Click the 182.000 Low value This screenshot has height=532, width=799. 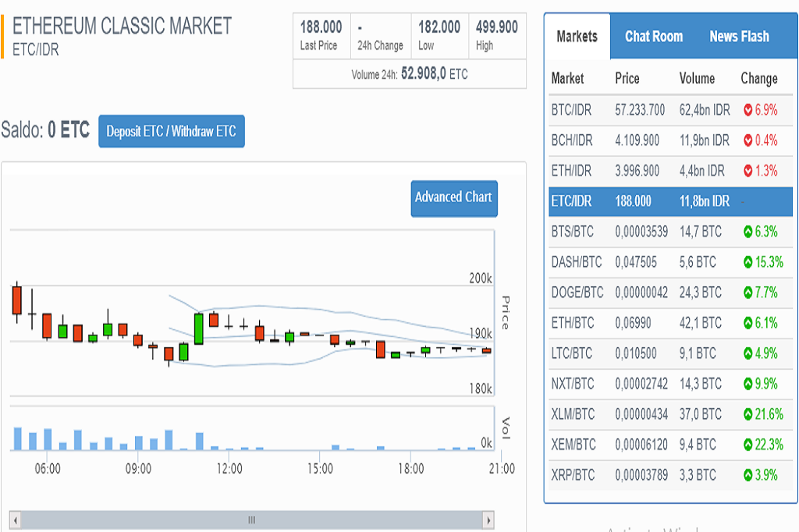[x=439, y=27]
